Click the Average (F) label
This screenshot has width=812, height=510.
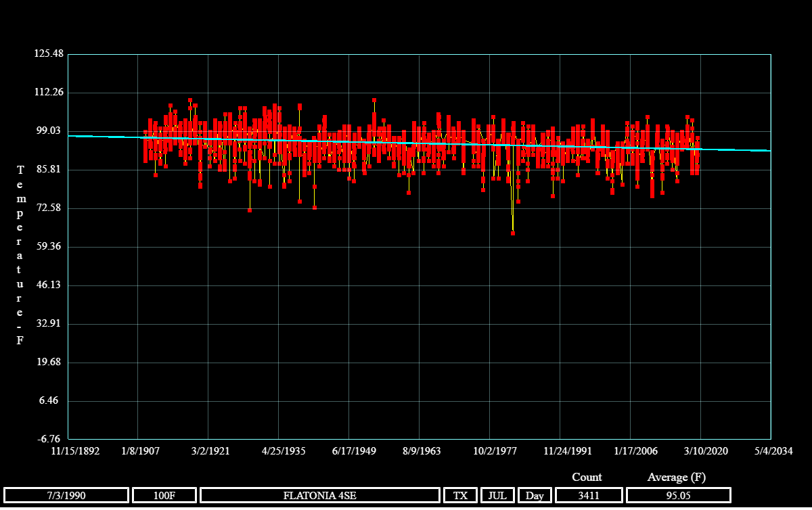(x=677, y=477)
